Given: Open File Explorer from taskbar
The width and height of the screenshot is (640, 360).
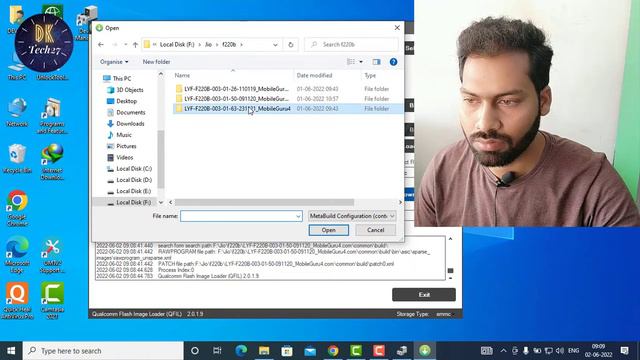Looking at the screenshot, I should (264, 351).
